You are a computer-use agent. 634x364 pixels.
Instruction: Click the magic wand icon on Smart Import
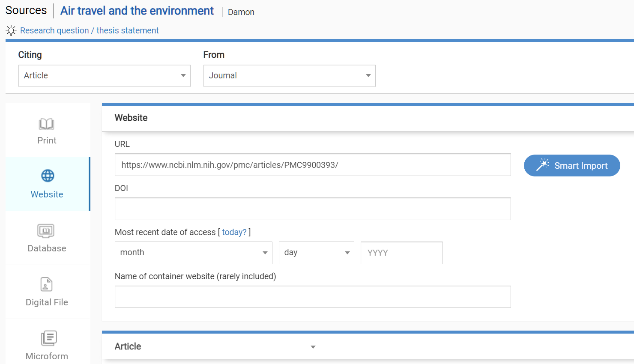(x=542, y=165)
